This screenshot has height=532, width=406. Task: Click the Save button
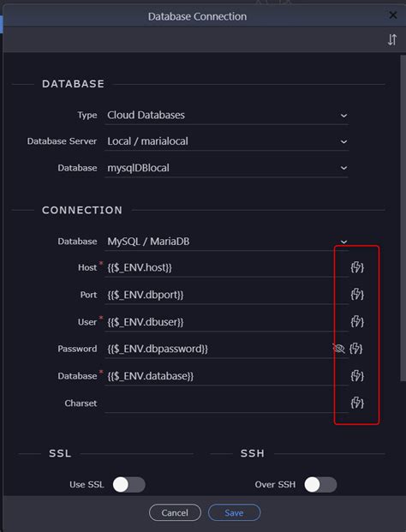pyautogui.click(x=234, y=512)
